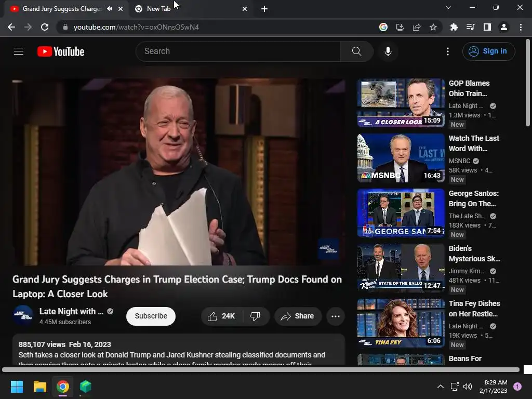Open Windows Start menu
The width and height of the screenshot is (532, 399).
17,387
